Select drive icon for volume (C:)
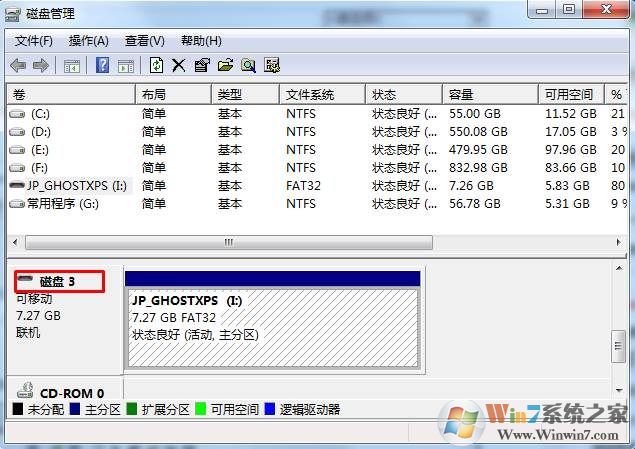Screen dimensions: 635x449 tap(17, 114)
